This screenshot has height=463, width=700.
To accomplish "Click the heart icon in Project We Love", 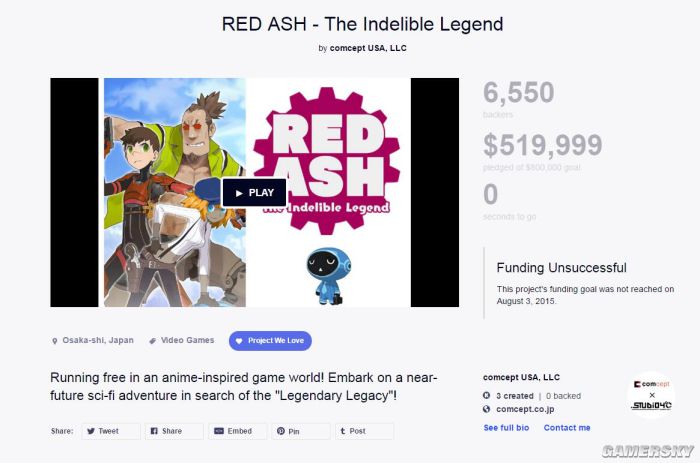I will tap(239, 341).
